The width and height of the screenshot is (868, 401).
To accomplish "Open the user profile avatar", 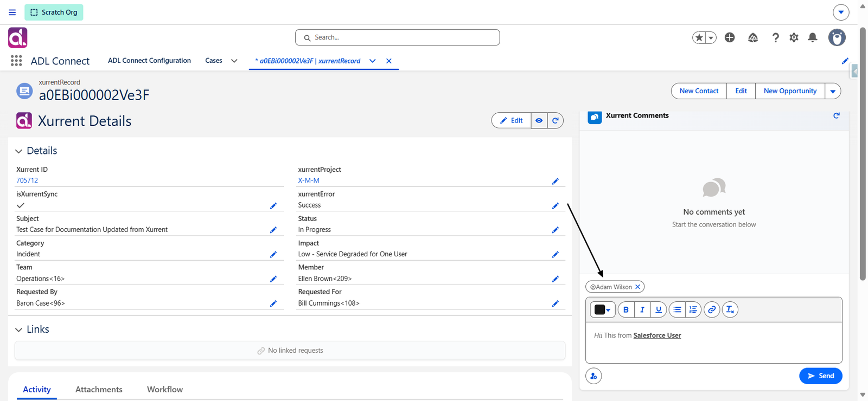I will [837, 37].
